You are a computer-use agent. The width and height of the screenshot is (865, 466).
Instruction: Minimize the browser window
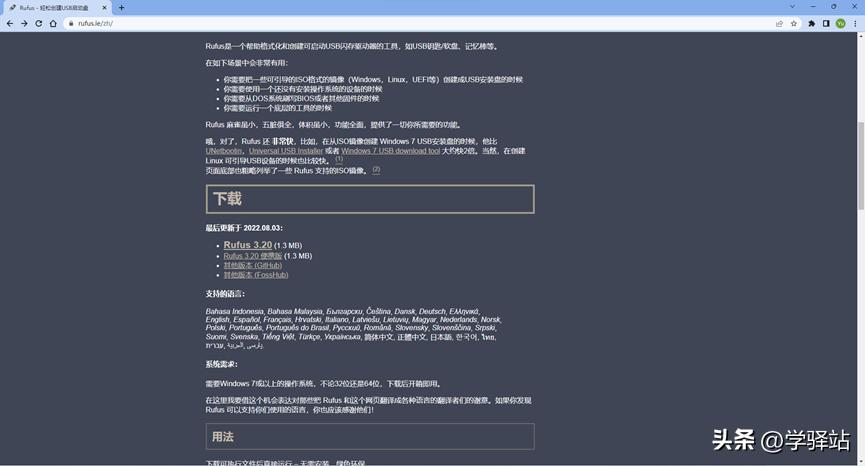[813, 7]
